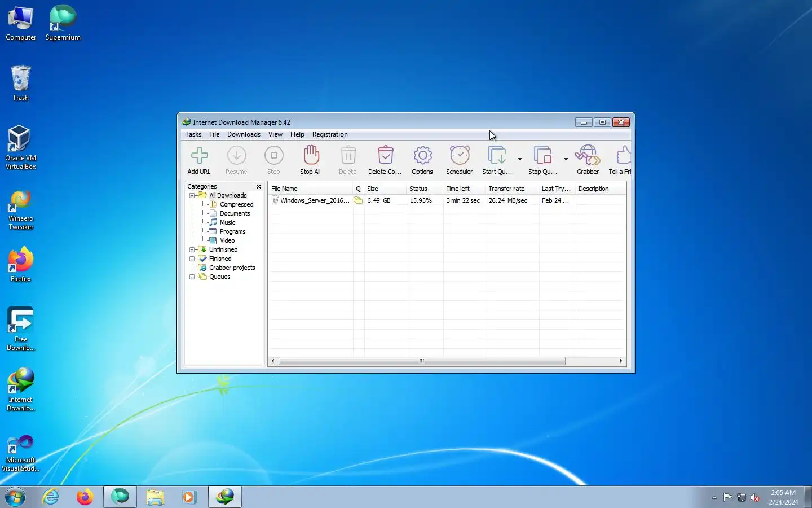Expand the Unfinished tree node

pyautogui.click(x=192, y=249)
